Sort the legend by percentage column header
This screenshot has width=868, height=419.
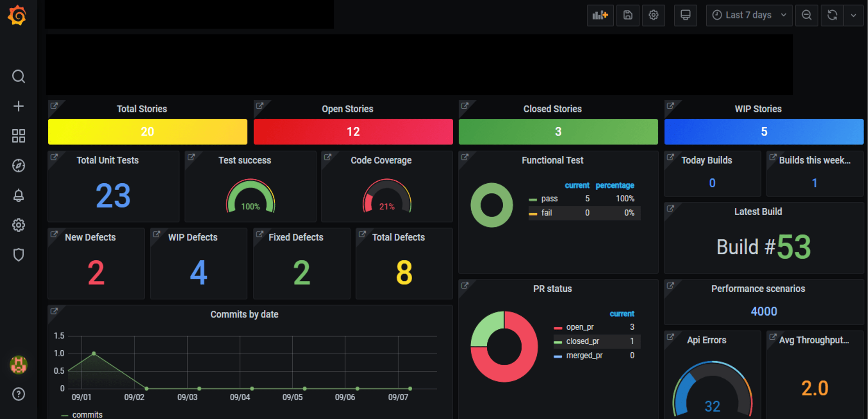(615, 185)
